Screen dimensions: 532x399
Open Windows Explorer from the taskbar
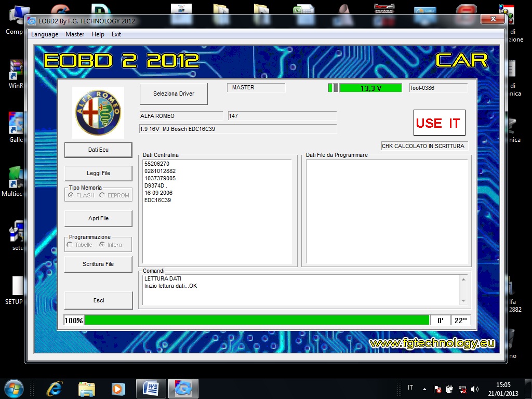pyautogui.click(x=87, y=389)
